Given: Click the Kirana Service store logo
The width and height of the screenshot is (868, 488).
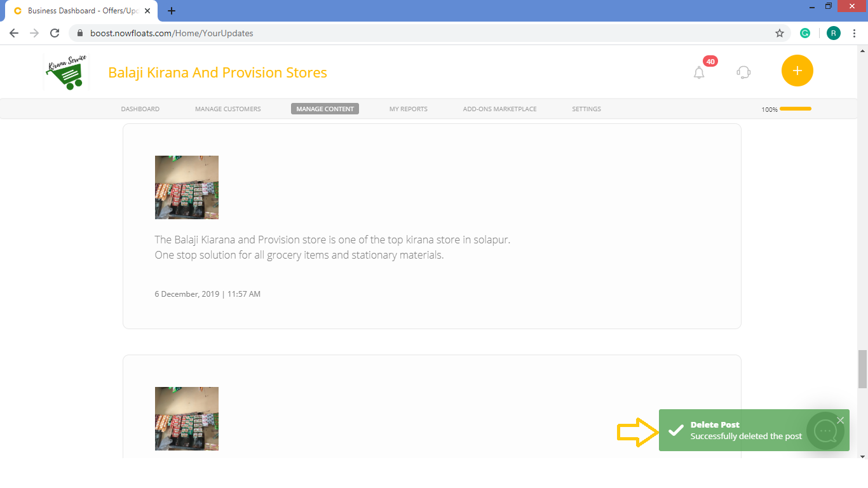Looking at the screenshot, I should coord(66,70).
